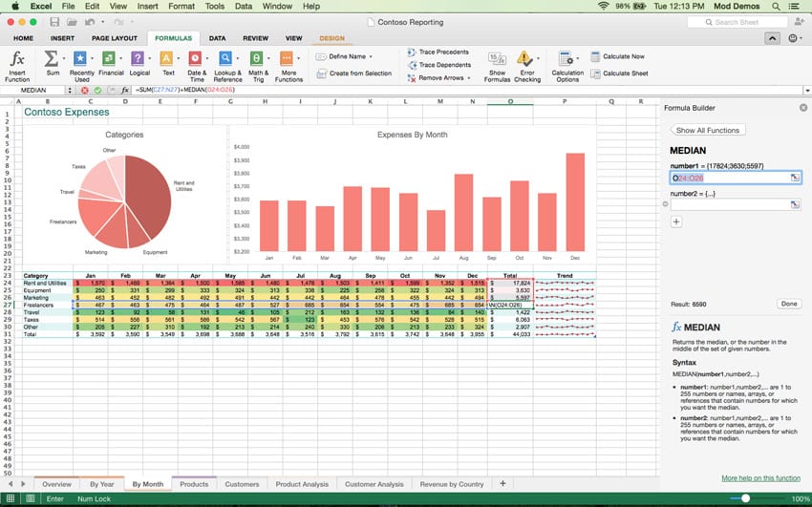This screenshot has height=507, width=812.
Task: Add another argument with the plus button
Action: pos(676,222)
